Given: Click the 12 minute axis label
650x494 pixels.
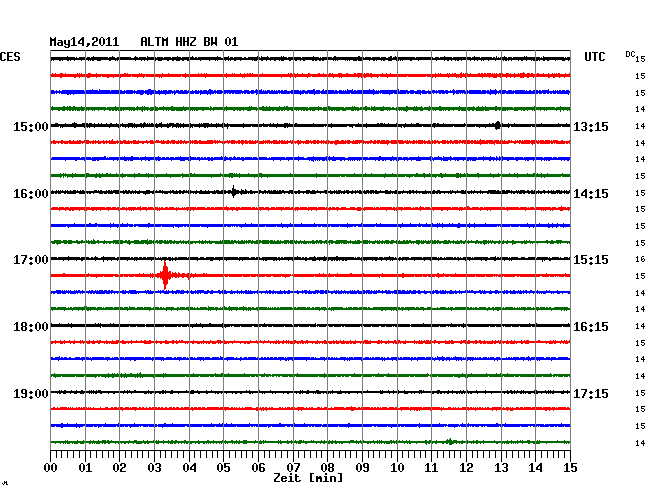Looking at the screenshot, I should tap(466, 467).
